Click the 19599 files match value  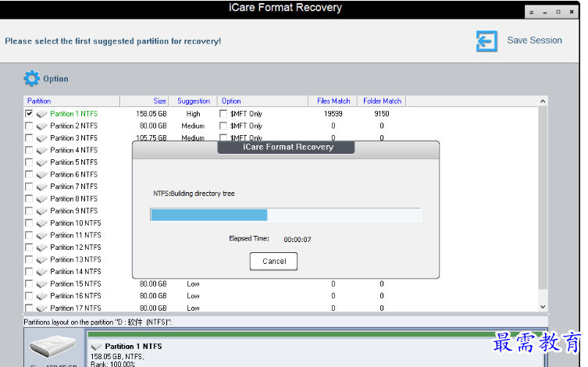tap(333, 113)
